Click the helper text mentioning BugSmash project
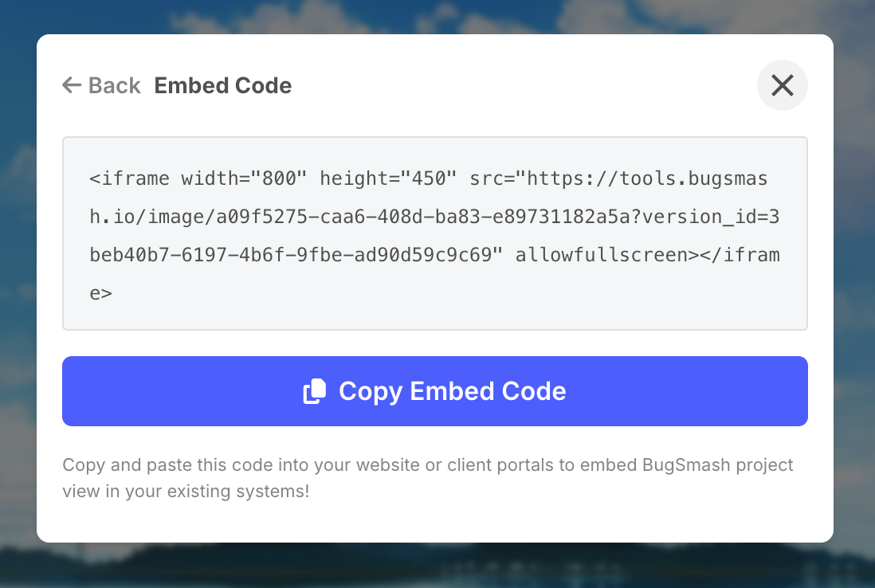The width and height of the screenshot is (875, 588). coord(427,465)
